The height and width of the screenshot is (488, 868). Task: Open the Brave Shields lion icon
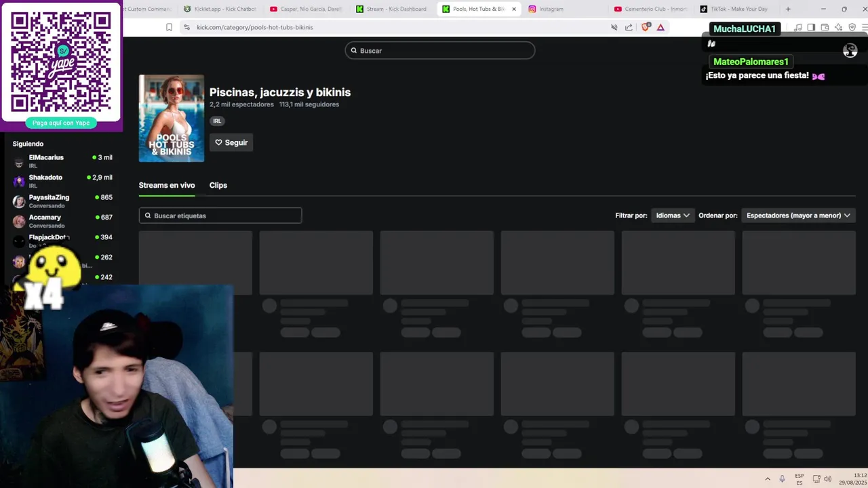tap(646, 27)
